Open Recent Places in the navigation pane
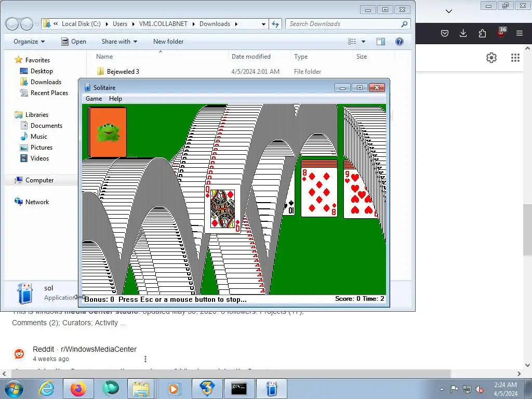This screenshot has width=532, height=399. click(x=49, y=92)
